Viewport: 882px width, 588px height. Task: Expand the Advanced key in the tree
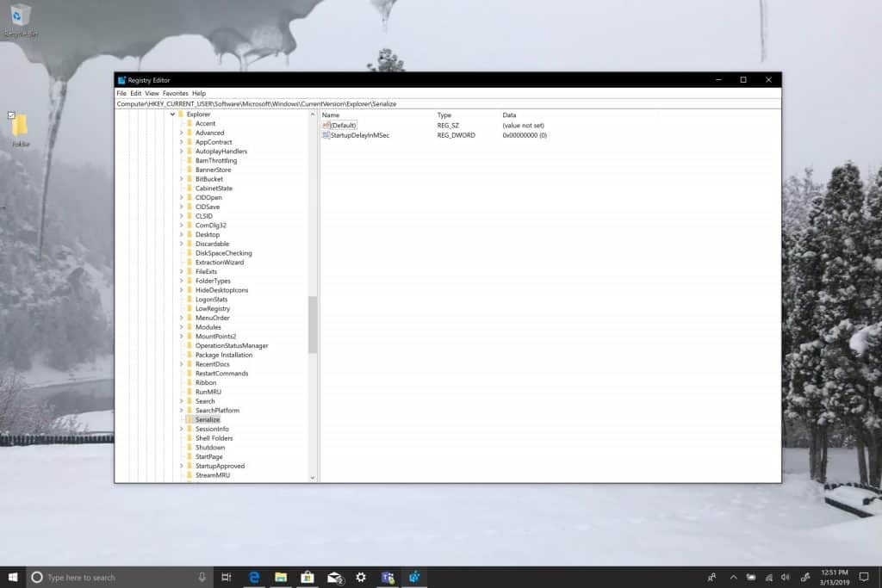(181, 133)
